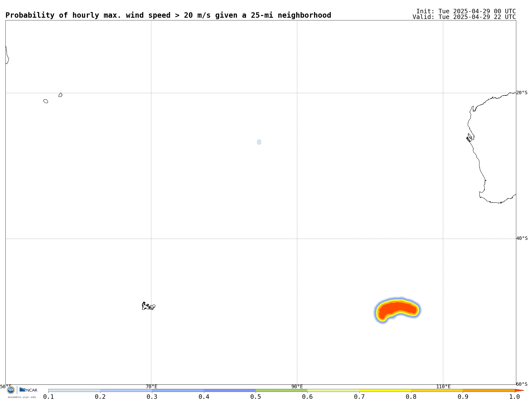532x400 pixels.
Task: Click the plot title about wind speed probability
Action: click(168, 15)
